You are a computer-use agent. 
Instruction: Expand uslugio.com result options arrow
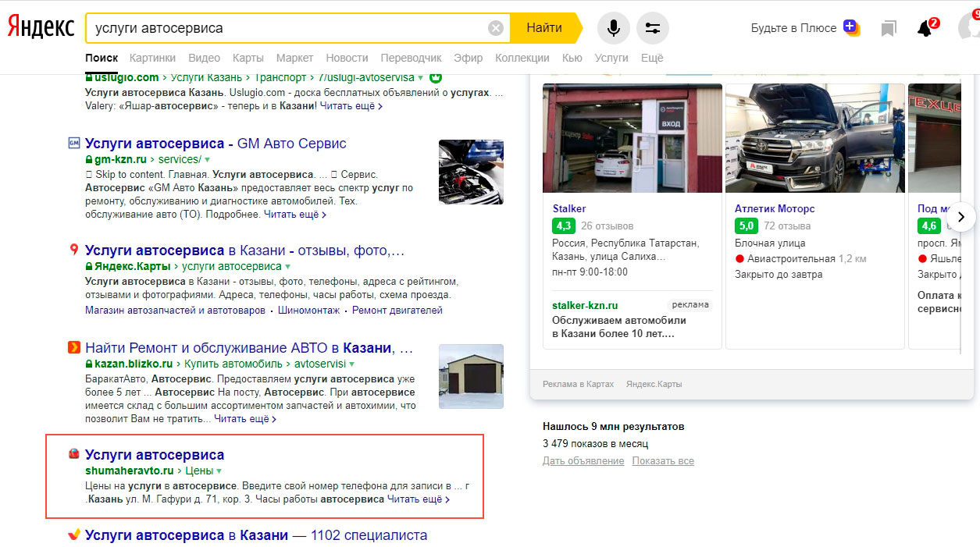tap(421, 78)
